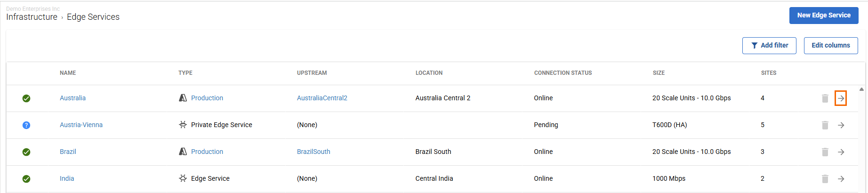Click green status icon for Australia
This screenshot has width=868, height=193.
click(26, 98)
